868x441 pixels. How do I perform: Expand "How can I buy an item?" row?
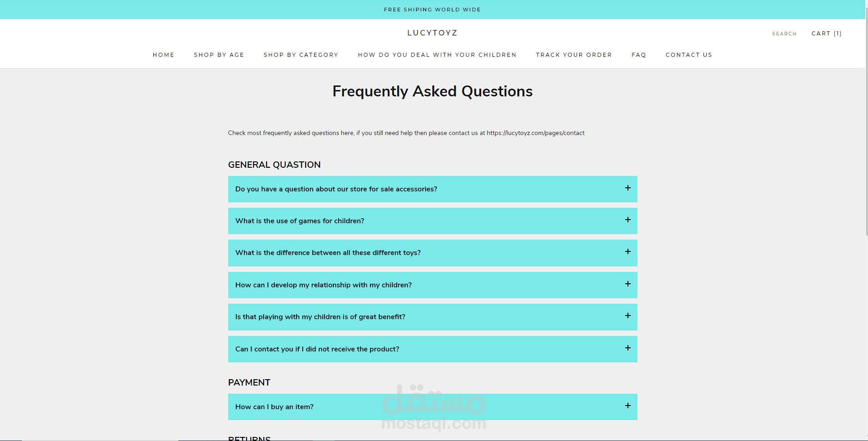tap(274, 407)
